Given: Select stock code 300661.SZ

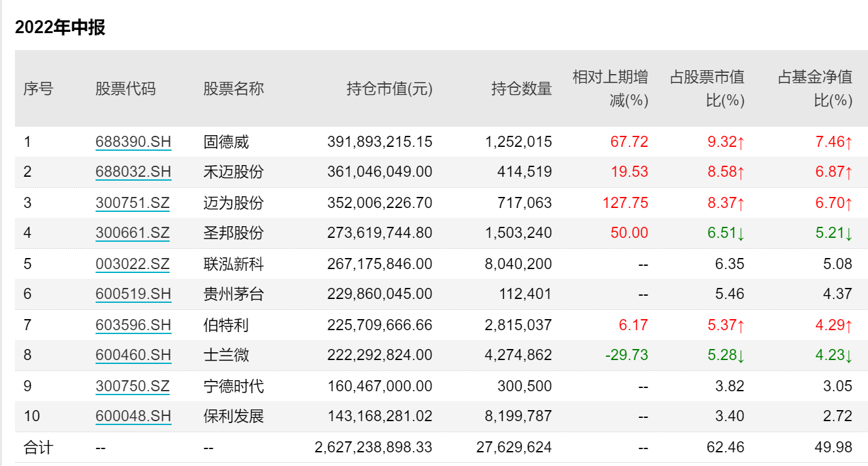Looking at the screenshot, I should click(x=133, y=233).
